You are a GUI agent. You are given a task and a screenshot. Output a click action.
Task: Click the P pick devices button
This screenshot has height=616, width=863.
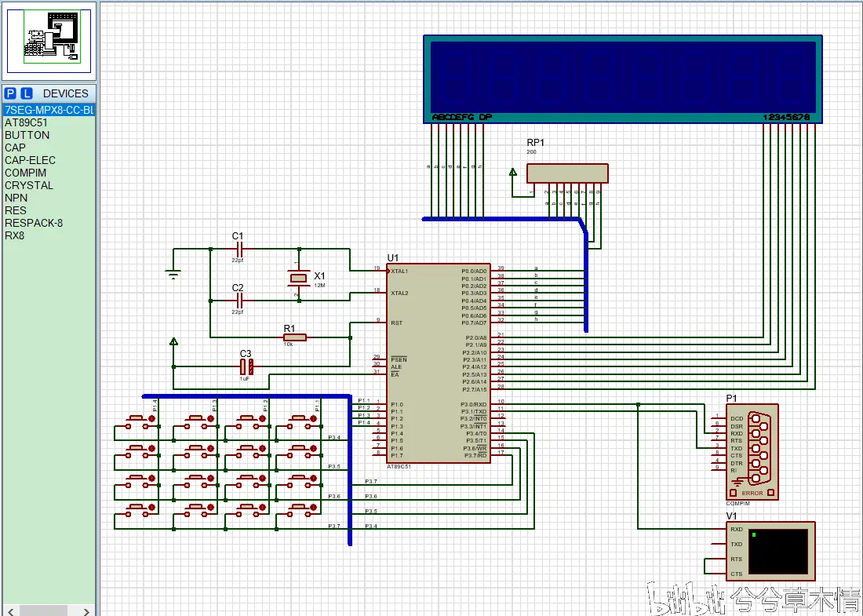click(10, 93)
